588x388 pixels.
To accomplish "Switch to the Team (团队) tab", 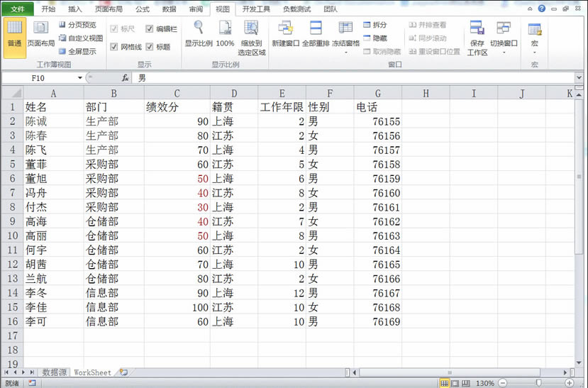I will [331, 9].
